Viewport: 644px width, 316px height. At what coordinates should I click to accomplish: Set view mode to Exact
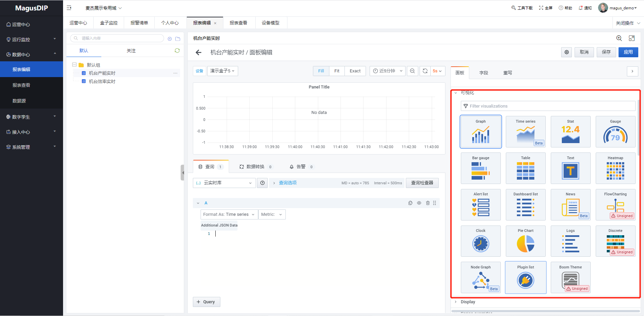click(x=355, y=71)
